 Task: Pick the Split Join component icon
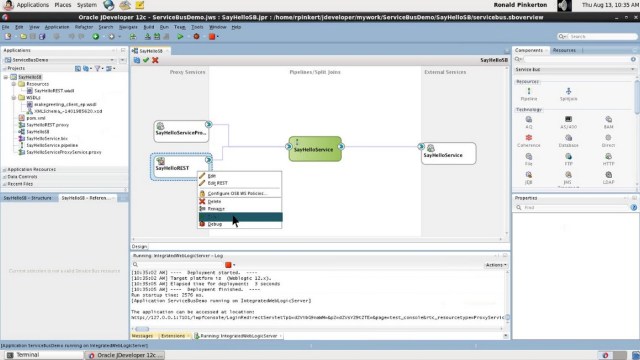[569, 94]
